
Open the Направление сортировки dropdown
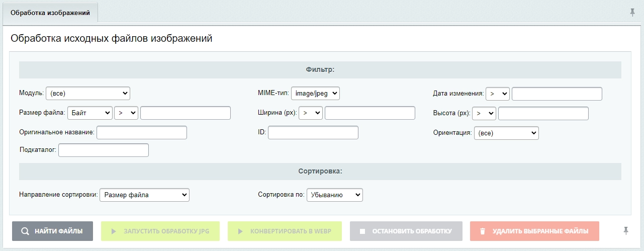coord(144,195)
